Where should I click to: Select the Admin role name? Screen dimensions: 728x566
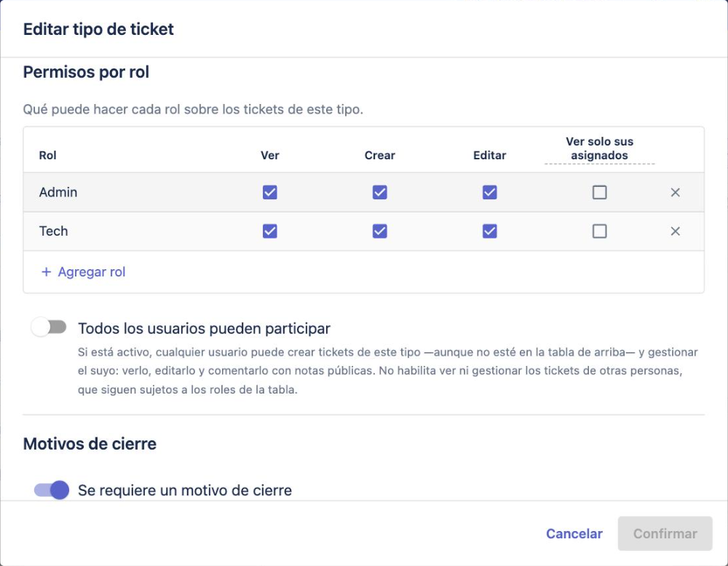point(58,192)
